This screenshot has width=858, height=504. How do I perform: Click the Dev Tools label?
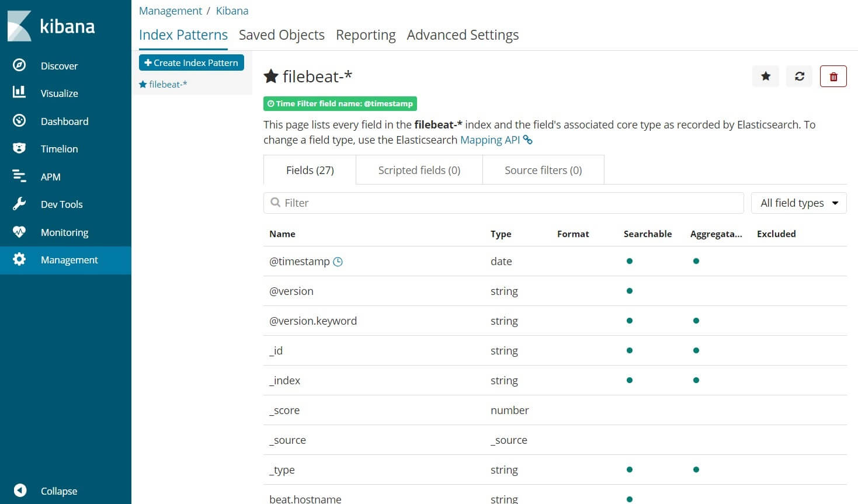point(61,204)
